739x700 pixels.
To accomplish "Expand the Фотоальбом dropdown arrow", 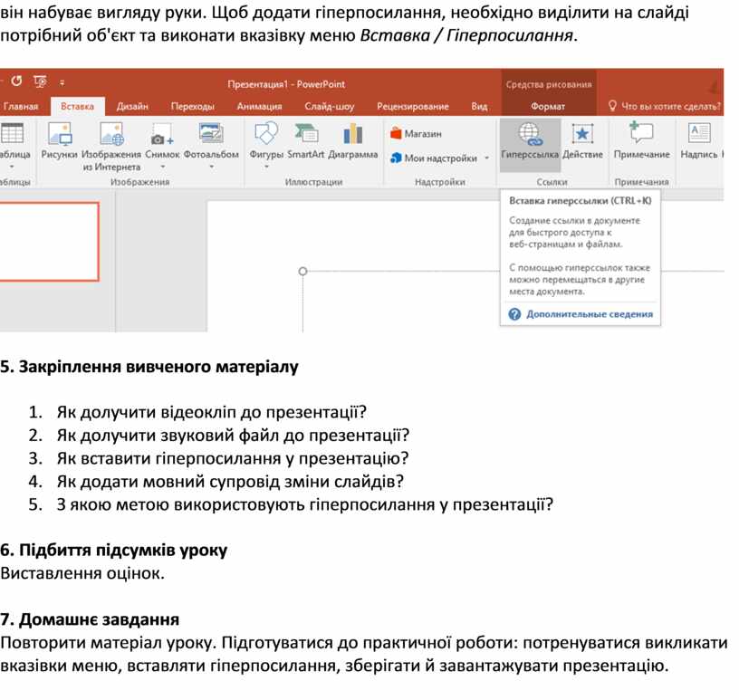I will click(x=211, y=167).
